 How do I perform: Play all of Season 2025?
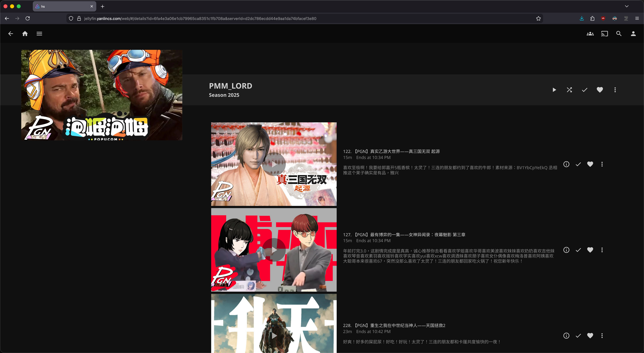coord(554,90)
